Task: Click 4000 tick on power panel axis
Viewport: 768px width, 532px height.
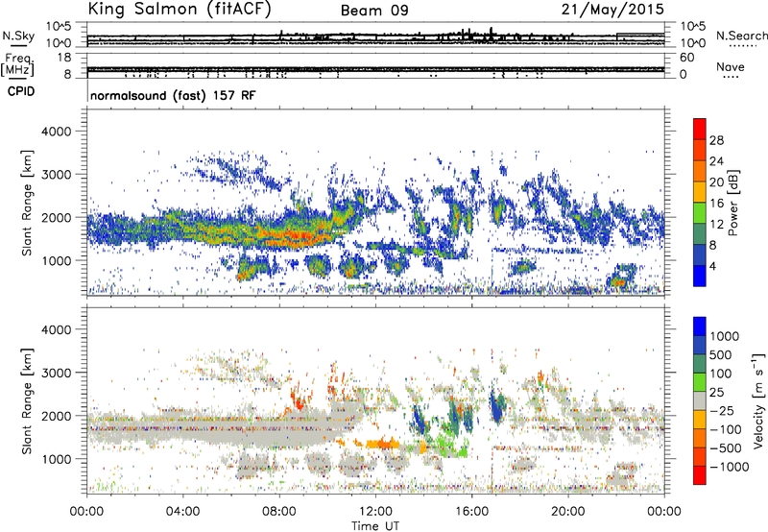Action: coord(57,132)
